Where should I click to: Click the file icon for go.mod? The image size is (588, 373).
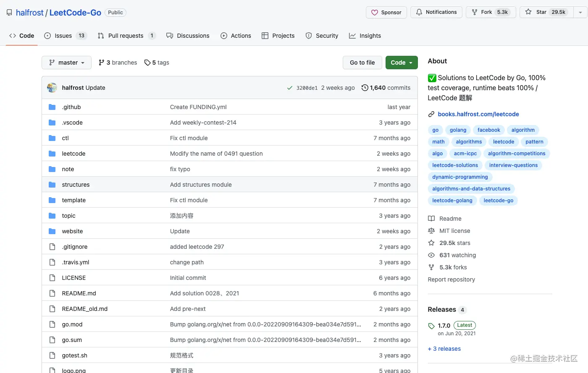(x=52, y=324)
